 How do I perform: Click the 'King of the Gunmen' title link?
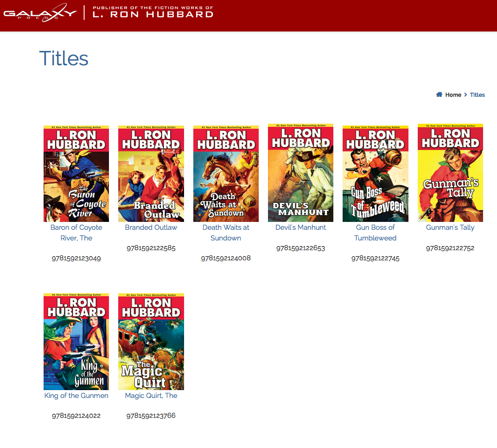(x=76, y=395)
